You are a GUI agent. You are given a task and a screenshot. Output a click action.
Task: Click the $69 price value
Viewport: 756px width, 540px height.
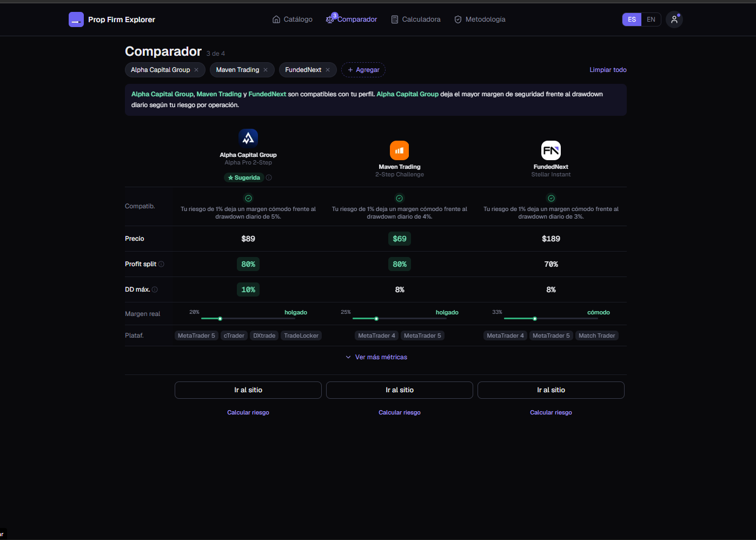(400, 239)
